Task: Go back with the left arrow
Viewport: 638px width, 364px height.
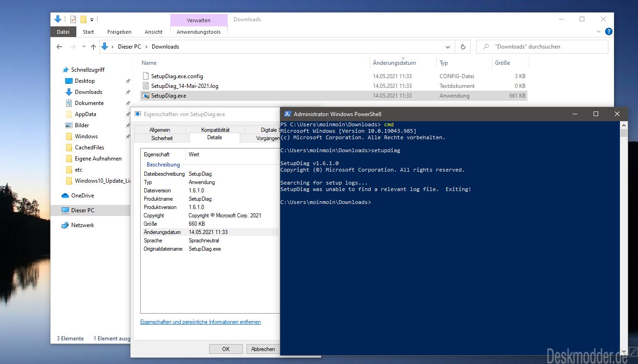Action: pyautogui.click(x=59, y=47)
